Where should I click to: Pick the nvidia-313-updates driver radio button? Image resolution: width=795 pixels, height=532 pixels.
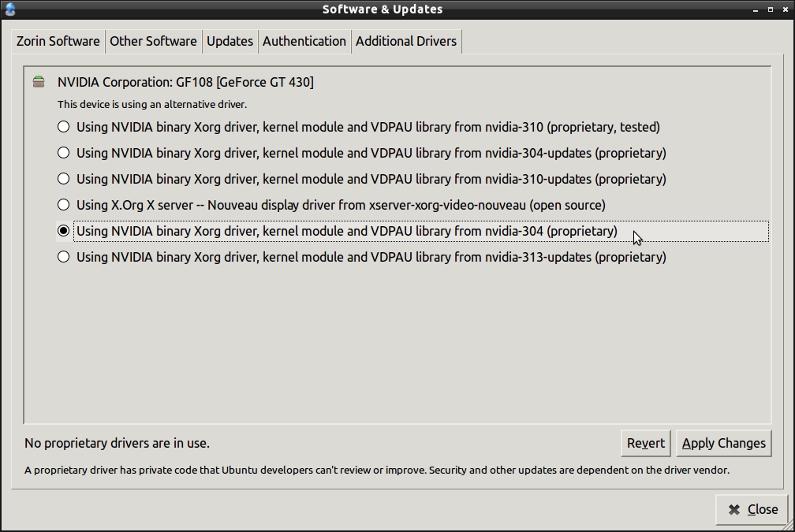coord(64,257)
